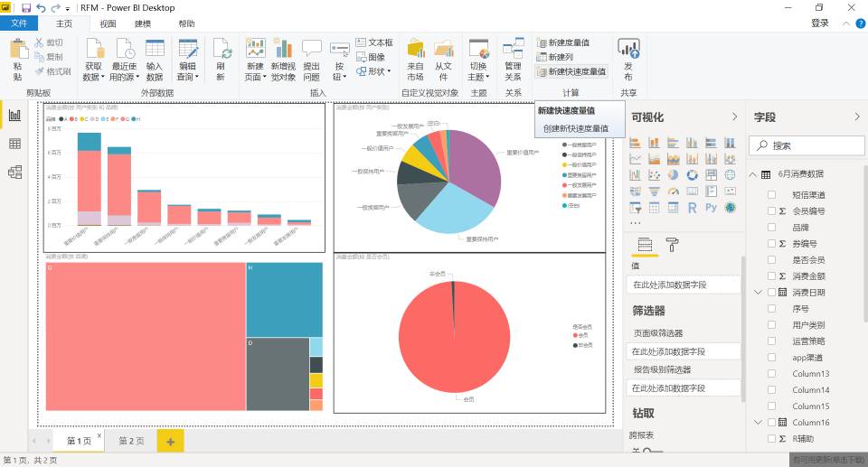Pick the pie chart visual
This screenshot has height=467, width=868.
(673, 175)
